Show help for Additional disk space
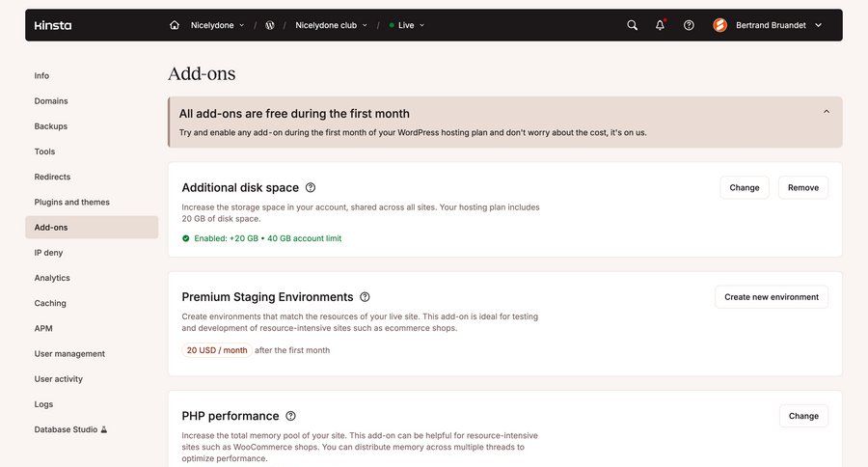This screenshot has height=467, width=868. (x=311, y=188)
